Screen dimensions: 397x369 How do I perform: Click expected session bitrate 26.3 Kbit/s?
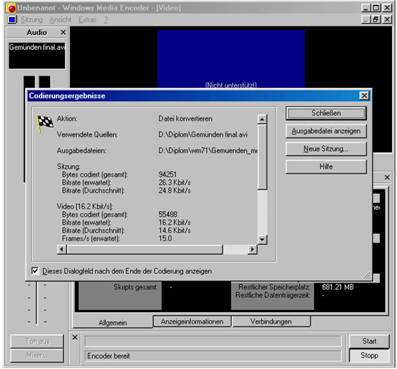point(174,182)
